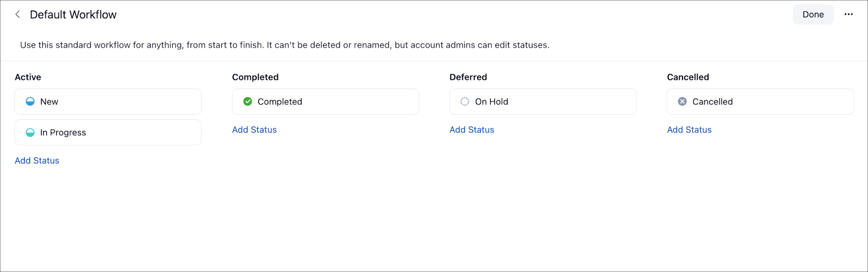Click the teal half-circle icon for In Progress
Viewport: 868px width, 272px height.
click(30, 132)
